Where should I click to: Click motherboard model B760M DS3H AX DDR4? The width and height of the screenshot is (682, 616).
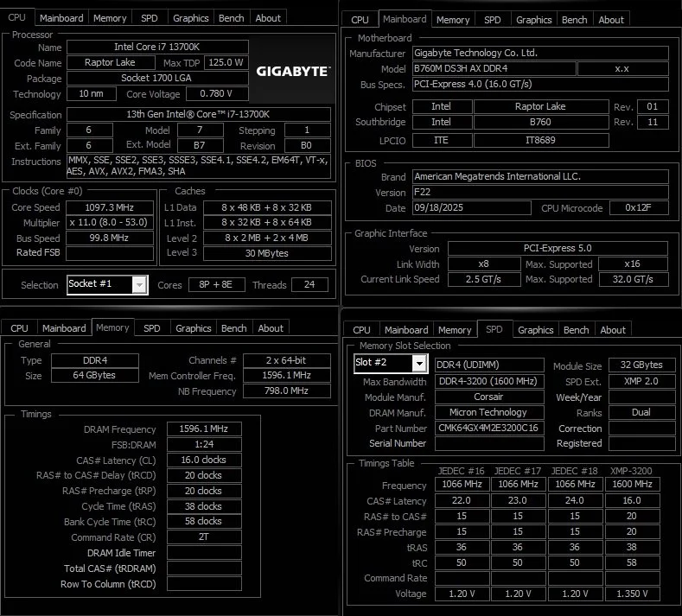pyautogui.click(x=494, y=69)
